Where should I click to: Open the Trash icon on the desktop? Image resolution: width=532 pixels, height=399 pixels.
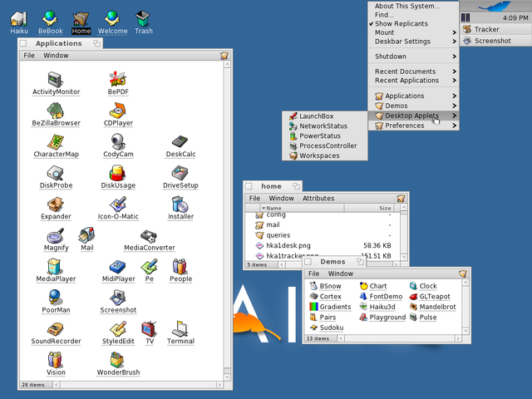coord(143,22)
